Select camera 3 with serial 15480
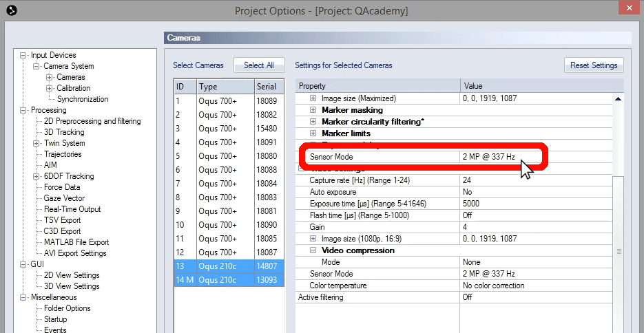This screenshot has width=644, height=333. (x=229, y=129)
